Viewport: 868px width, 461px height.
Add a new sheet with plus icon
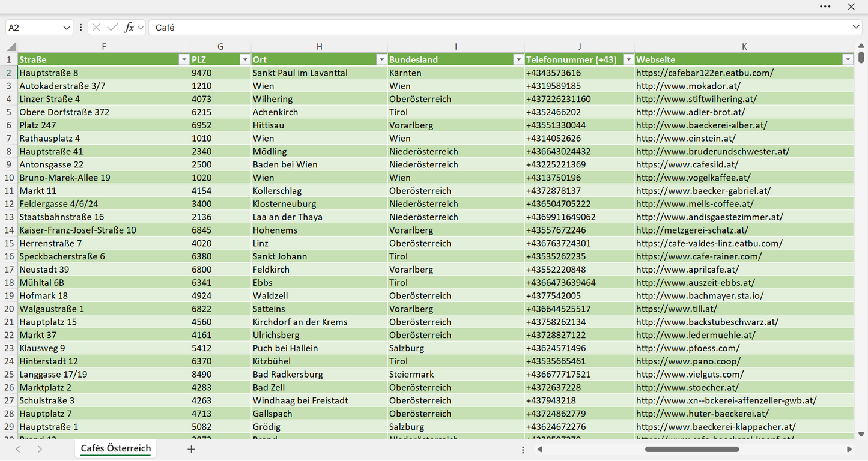coord(191,449)
